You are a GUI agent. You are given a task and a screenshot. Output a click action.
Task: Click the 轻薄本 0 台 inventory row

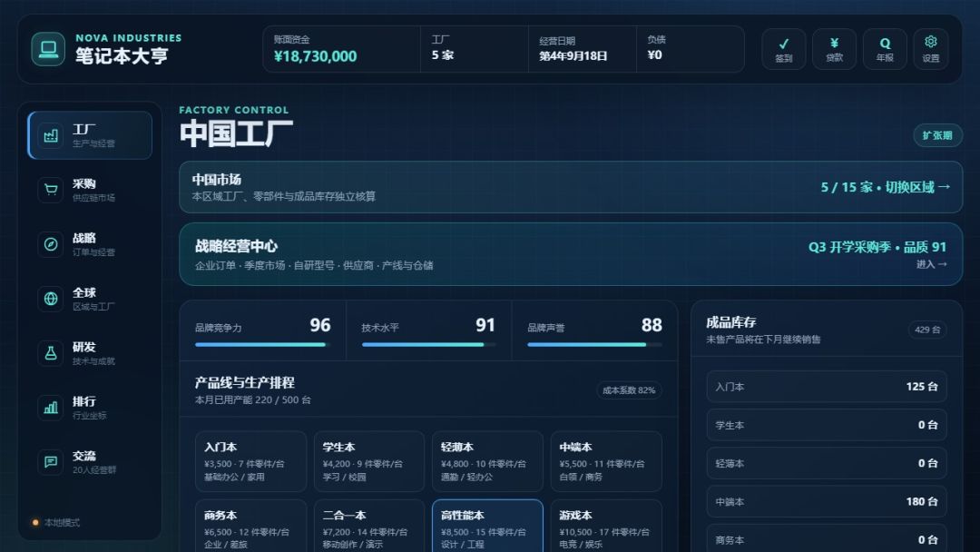click(x=827, y=463)
